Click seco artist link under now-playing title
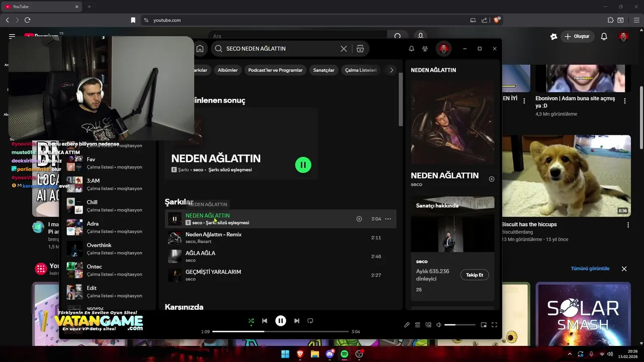The width and height of the screenshot is (644, 362). pyautogui.click(x=416, y=185)
